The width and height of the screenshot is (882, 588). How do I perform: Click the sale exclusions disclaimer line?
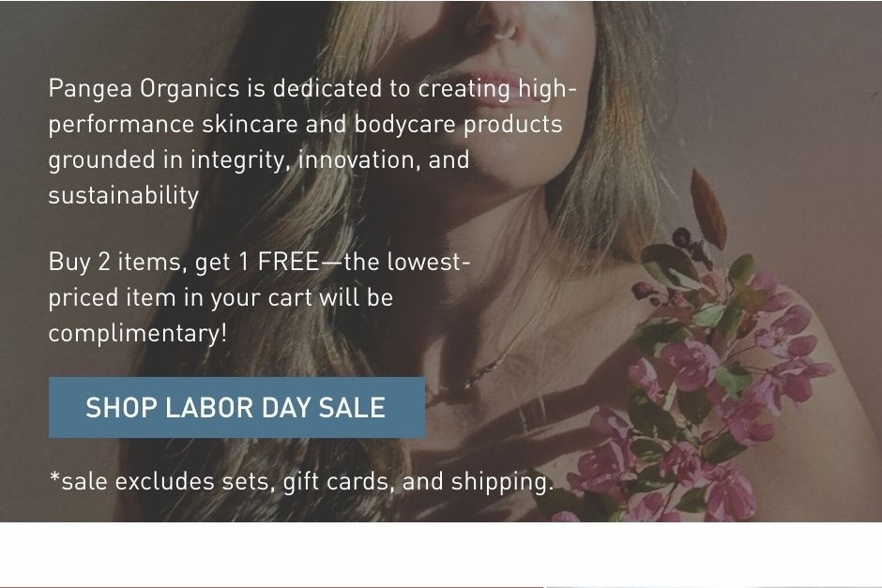tap(301, 481)
